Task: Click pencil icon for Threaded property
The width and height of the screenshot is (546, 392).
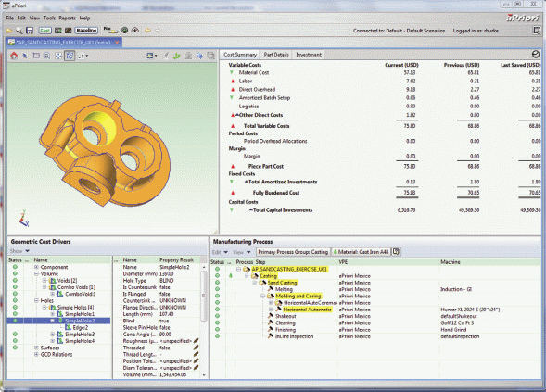Action: tap(196, 348)
